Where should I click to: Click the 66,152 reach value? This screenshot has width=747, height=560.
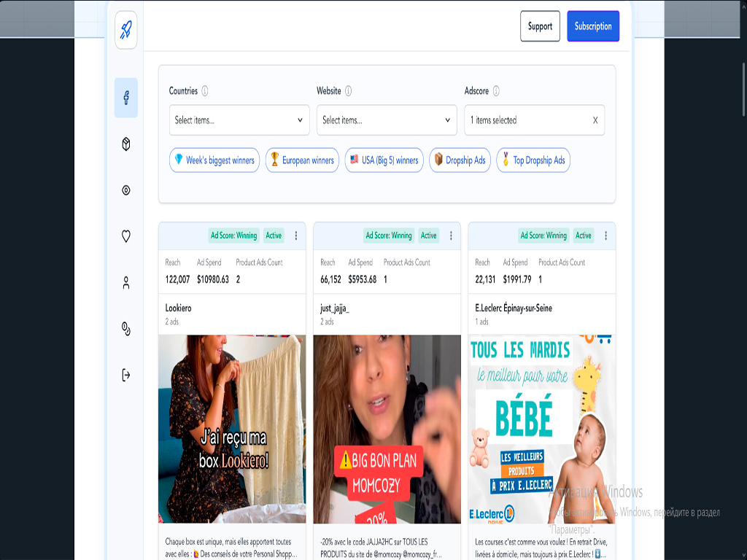(330, 279)
